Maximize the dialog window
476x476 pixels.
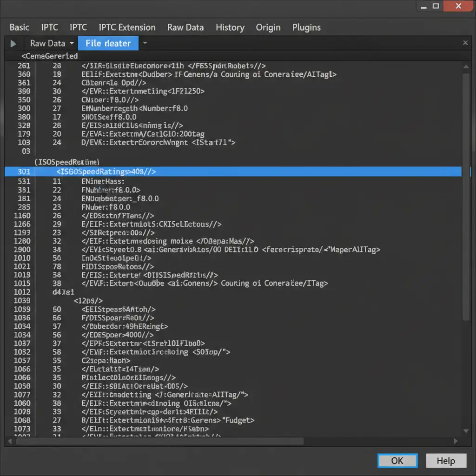pyautogui.click(x=436, y=6)
